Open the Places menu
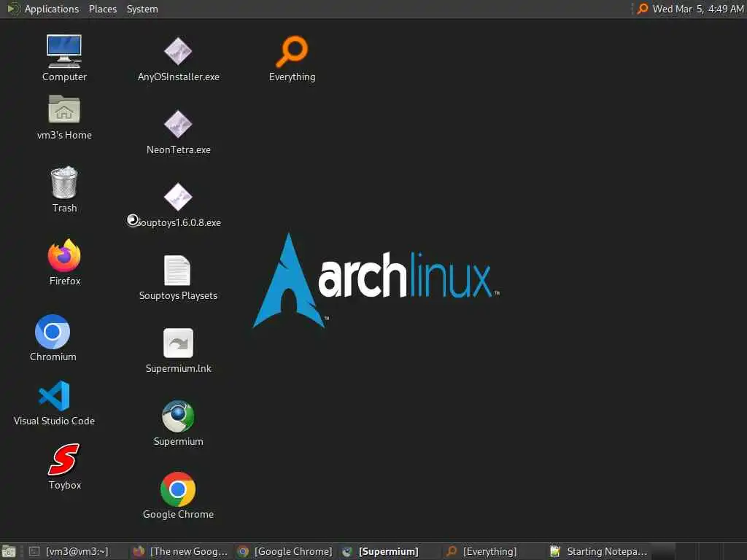 coord(103,9)
